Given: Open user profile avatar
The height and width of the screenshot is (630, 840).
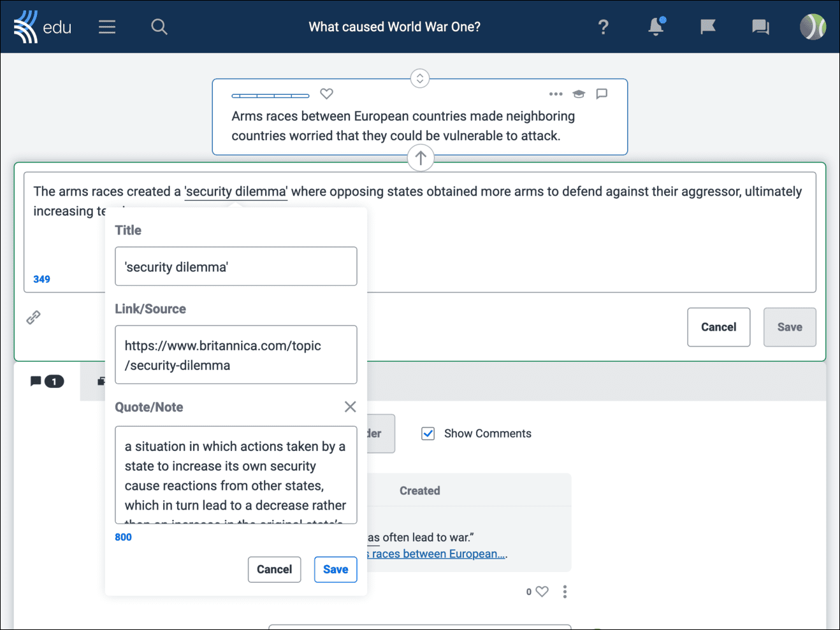Looking at the screenshot, I should pyautogui.click(x=813, y=27).
